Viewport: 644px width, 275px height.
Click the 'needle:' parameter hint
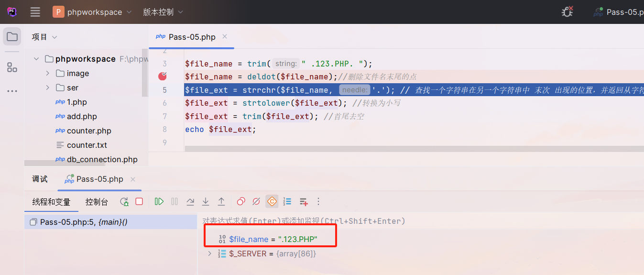355,89
